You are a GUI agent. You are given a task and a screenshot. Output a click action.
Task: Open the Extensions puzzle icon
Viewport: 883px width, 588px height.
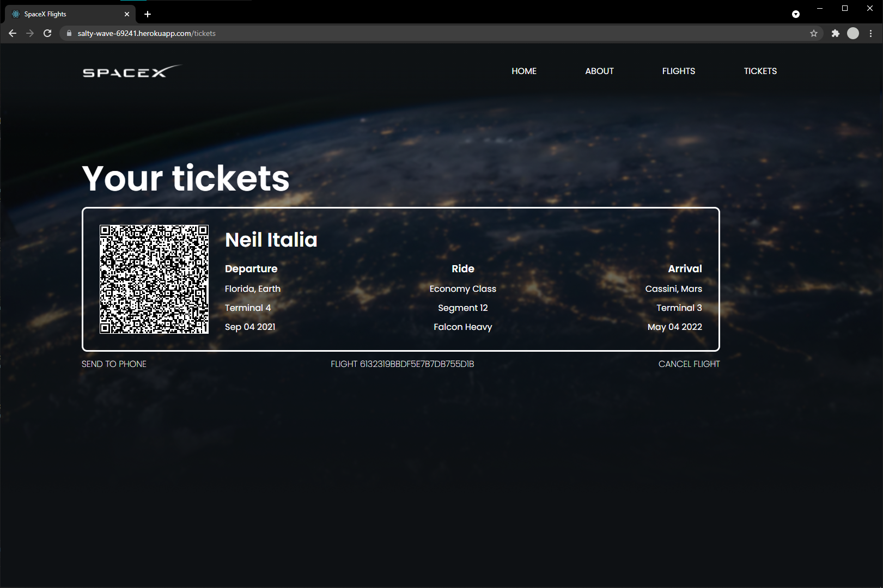pos(836,33)
